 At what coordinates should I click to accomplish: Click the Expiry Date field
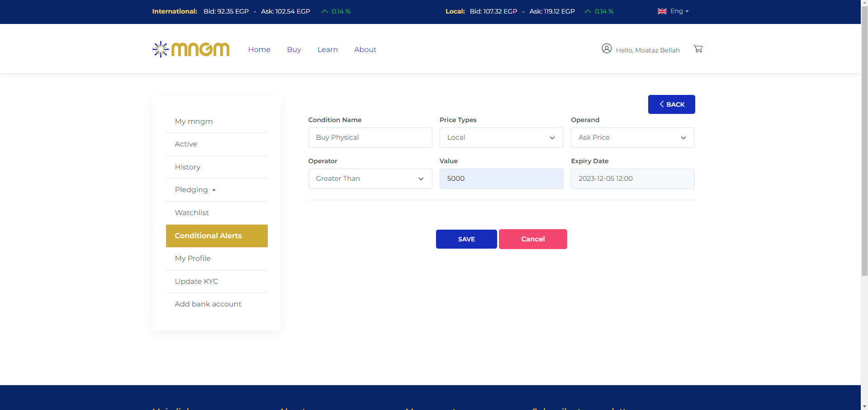point(632,179)
